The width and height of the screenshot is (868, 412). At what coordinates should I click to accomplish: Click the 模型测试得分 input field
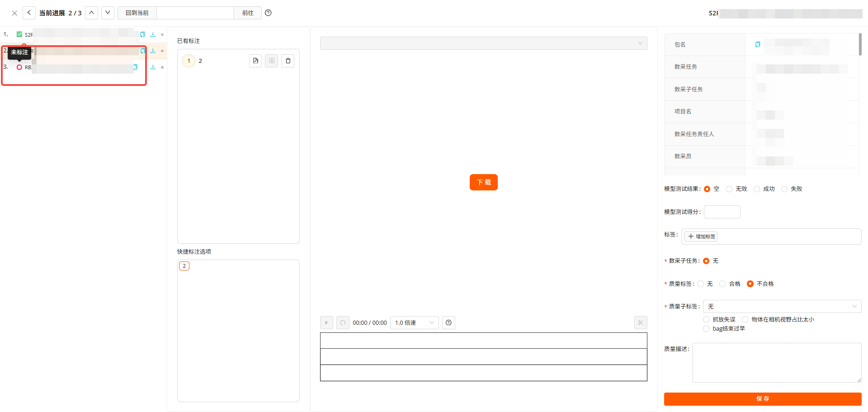pyautogui.click(x=722, y=212)
